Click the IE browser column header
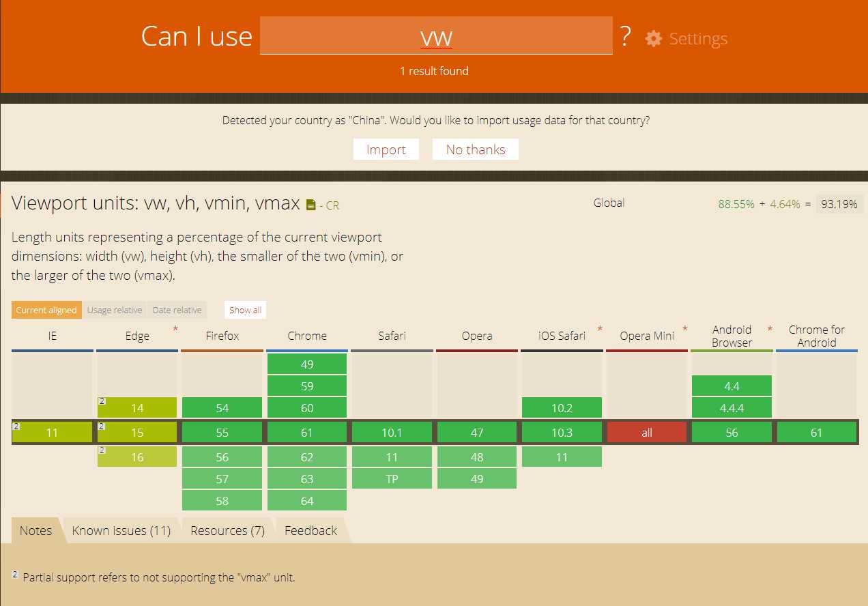 coord(52,336)
